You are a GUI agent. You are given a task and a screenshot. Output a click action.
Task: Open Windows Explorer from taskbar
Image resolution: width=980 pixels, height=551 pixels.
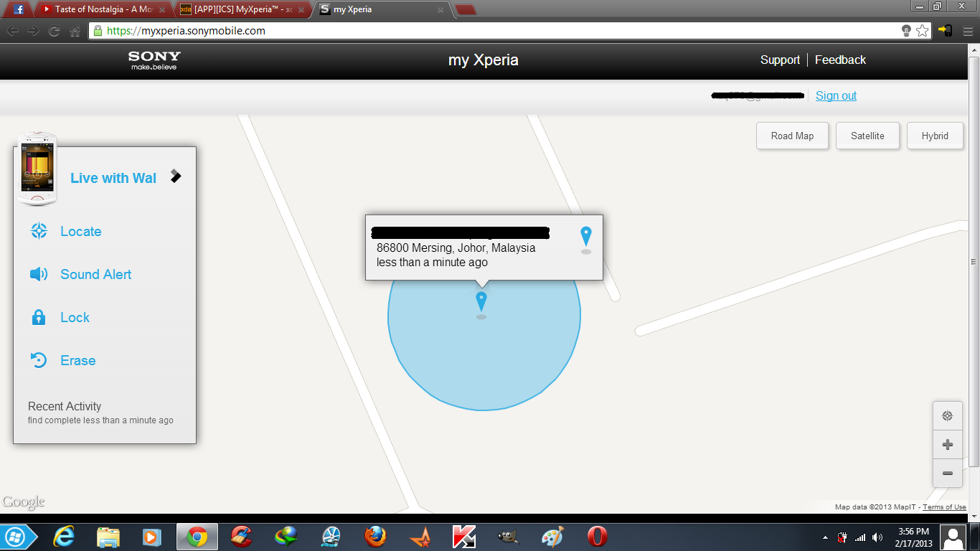point(108,537)
